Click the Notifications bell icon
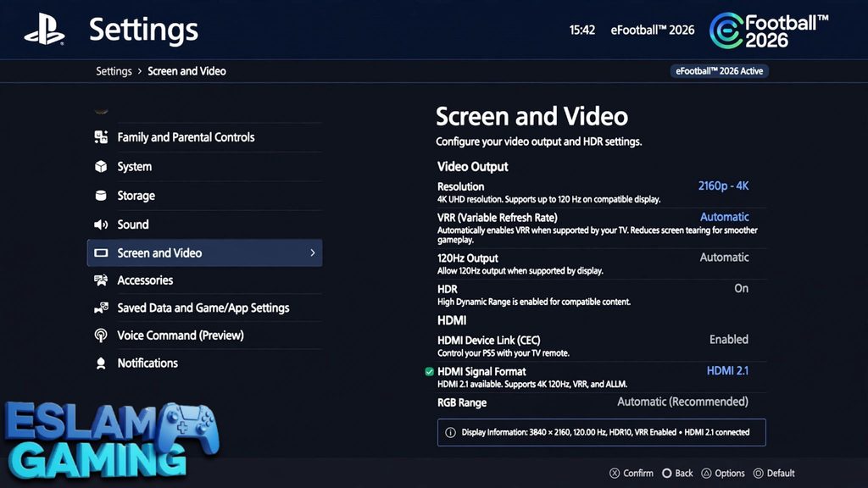 coord(101,363)
